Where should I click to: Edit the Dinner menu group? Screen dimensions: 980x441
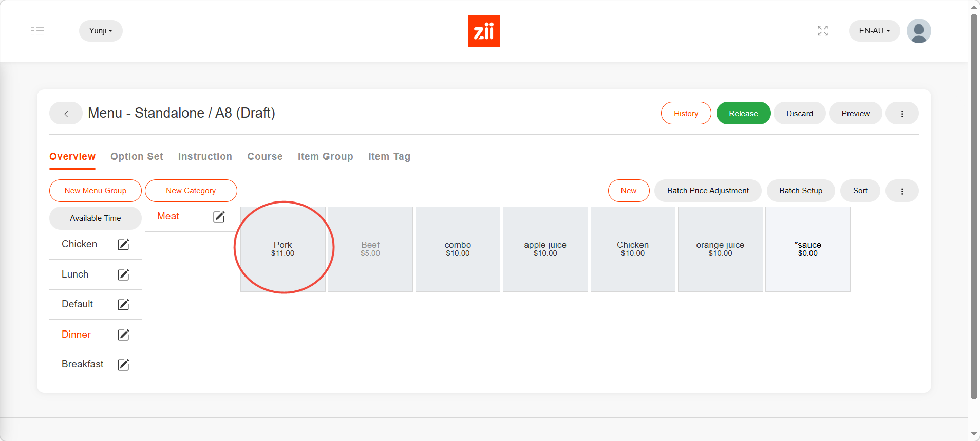click(123, 335)
